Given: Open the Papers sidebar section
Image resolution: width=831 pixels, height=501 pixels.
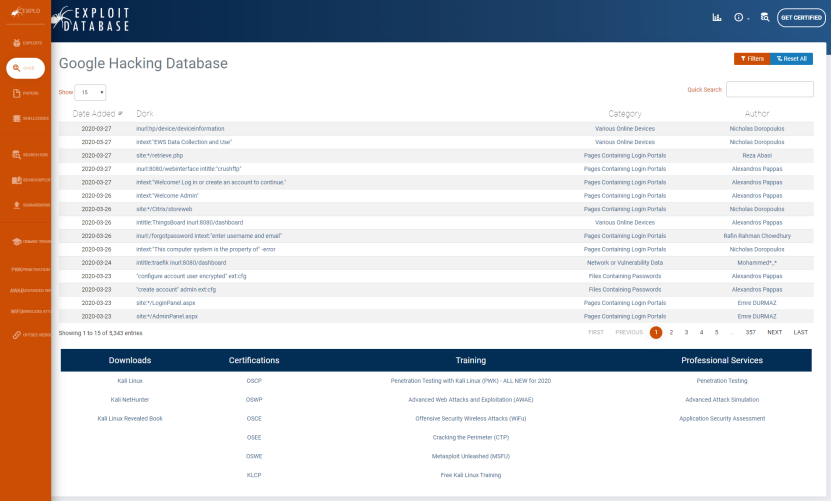Looking at the screenshot, I should pos(25,93).
